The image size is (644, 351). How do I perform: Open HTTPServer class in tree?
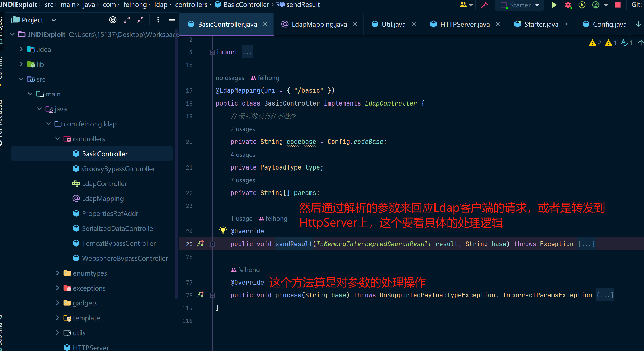91,348
